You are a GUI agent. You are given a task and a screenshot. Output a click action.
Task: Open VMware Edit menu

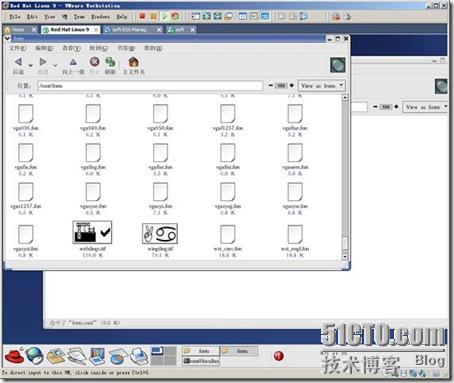(32, 16)
